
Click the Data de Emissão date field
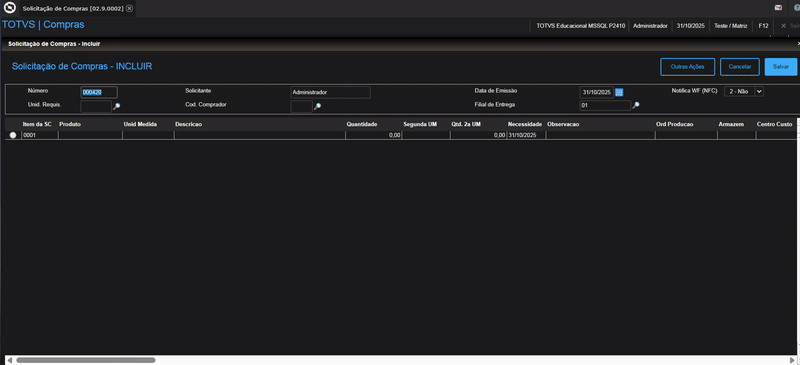[596, 92]
